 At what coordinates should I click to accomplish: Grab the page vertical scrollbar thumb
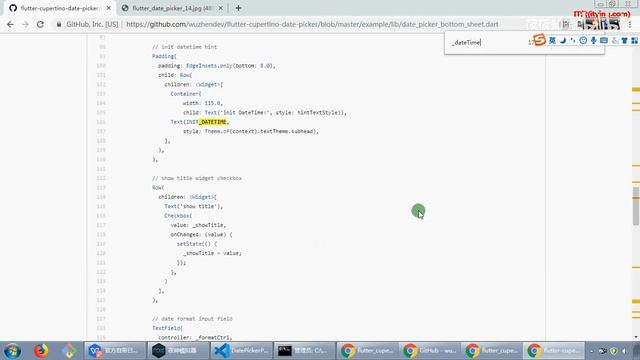tap(636, 206)
